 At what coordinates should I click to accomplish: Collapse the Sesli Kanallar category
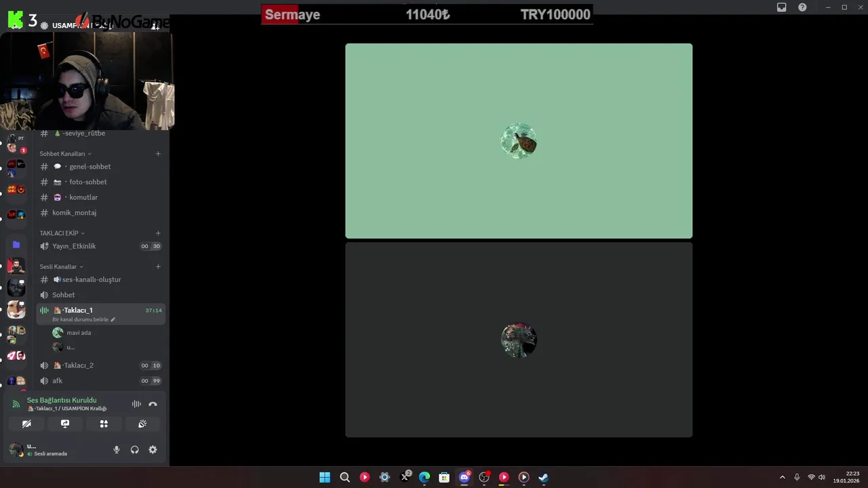(x=61, y=266)
